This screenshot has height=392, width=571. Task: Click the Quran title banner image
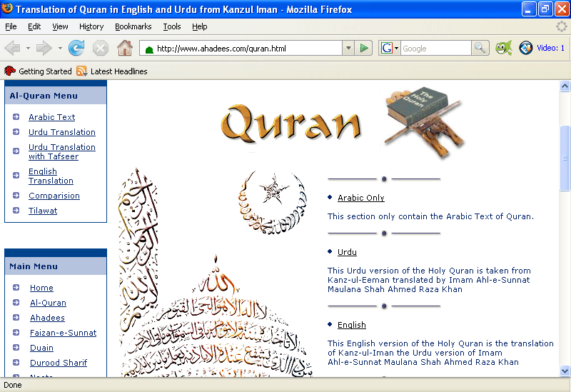290,123
